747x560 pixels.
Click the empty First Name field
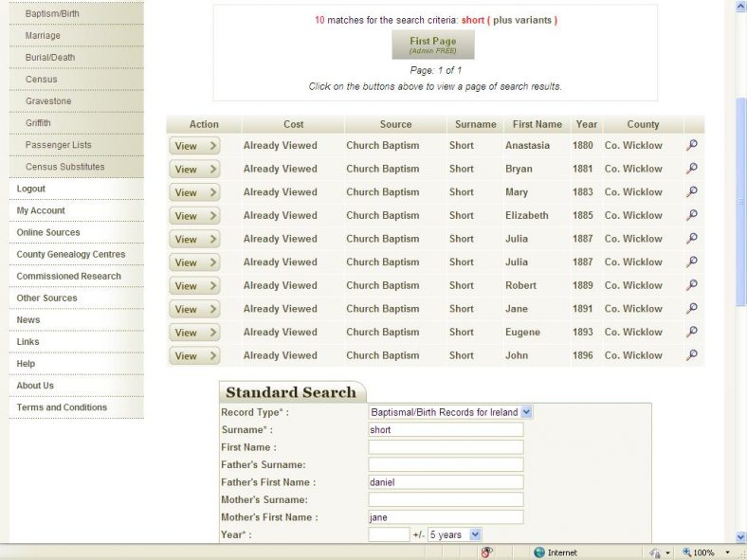[x=446, y=447]
